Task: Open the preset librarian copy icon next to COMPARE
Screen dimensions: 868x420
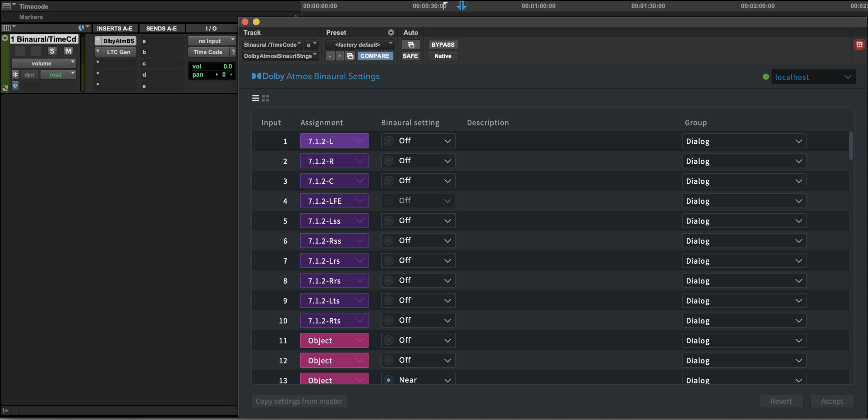Action: tap(350, 56)
